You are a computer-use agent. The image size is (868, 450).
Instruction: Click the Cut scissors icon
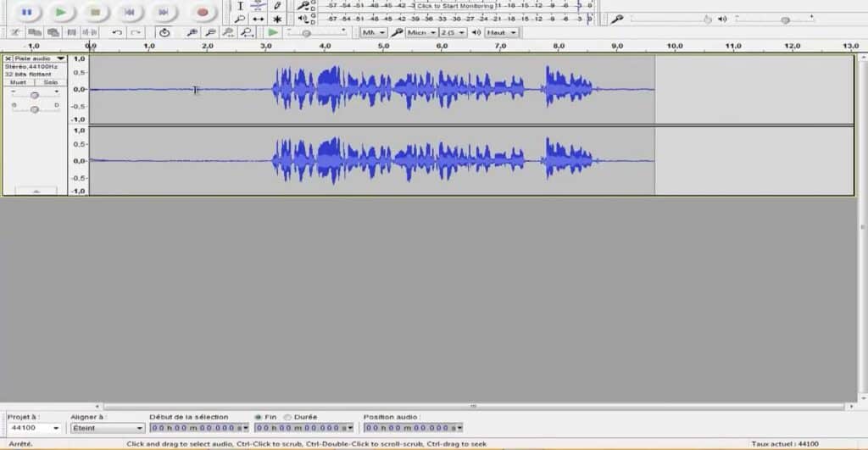click(15, 33)
